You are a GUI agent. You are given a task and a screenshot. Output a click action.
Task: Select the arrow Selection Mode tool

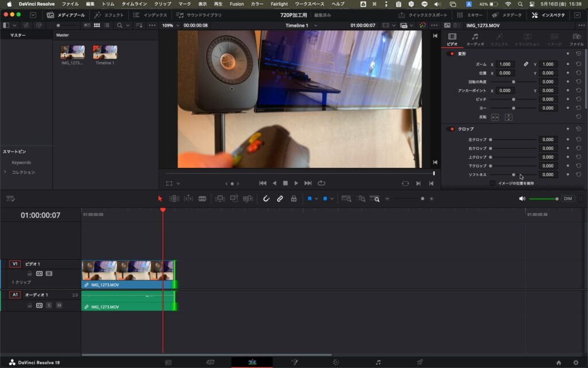160,198
